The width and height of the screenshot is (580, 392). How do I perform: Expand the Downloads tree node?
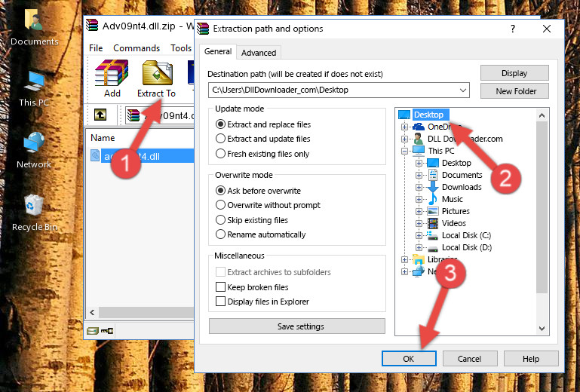pyautogui.click(x=419, y=187)
